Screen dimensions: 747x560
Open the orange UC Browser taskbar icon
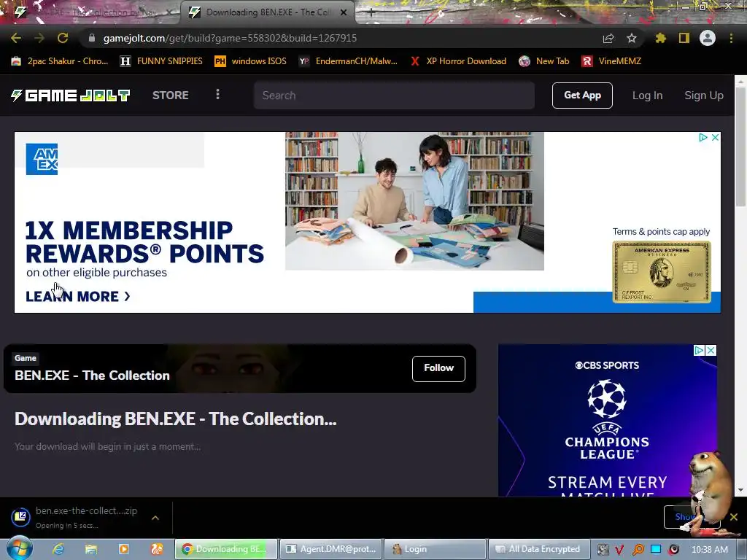[x=157, y=549]
